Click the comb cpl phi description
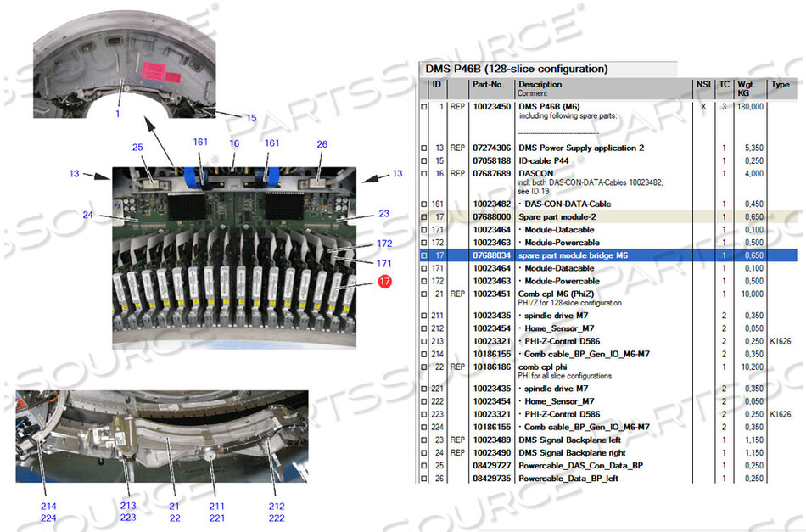806x532 pixels. tap(542, 367)
